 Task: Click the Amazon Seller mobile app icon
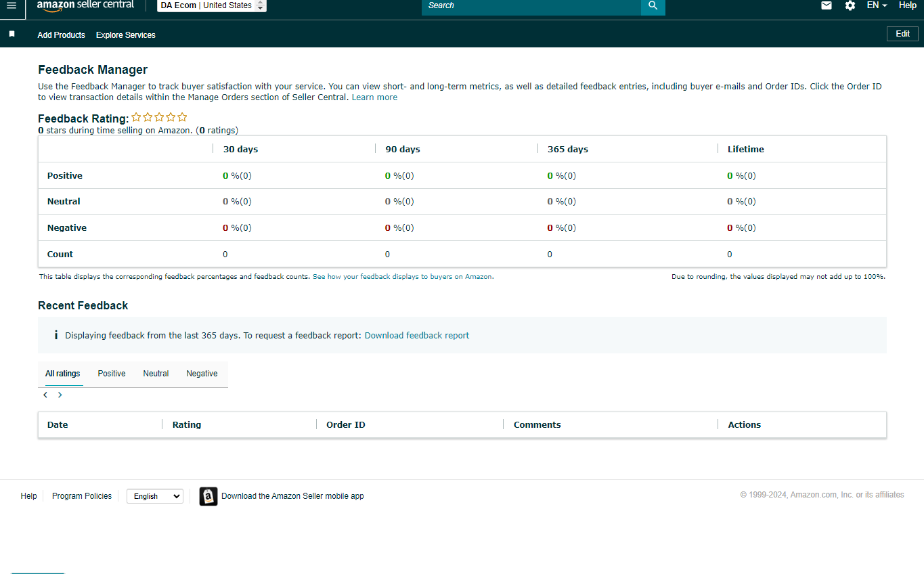208,496
